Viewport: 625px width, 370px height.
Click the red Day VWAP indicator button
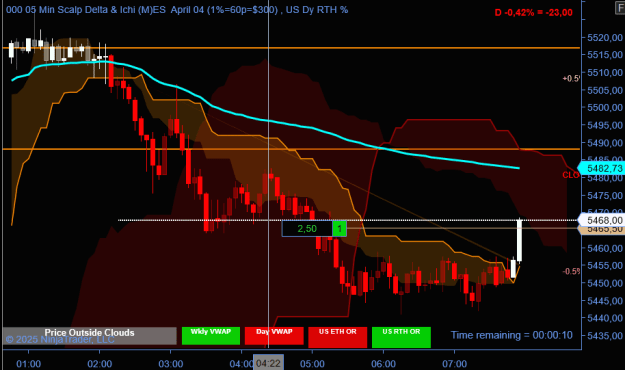point(274,336)
